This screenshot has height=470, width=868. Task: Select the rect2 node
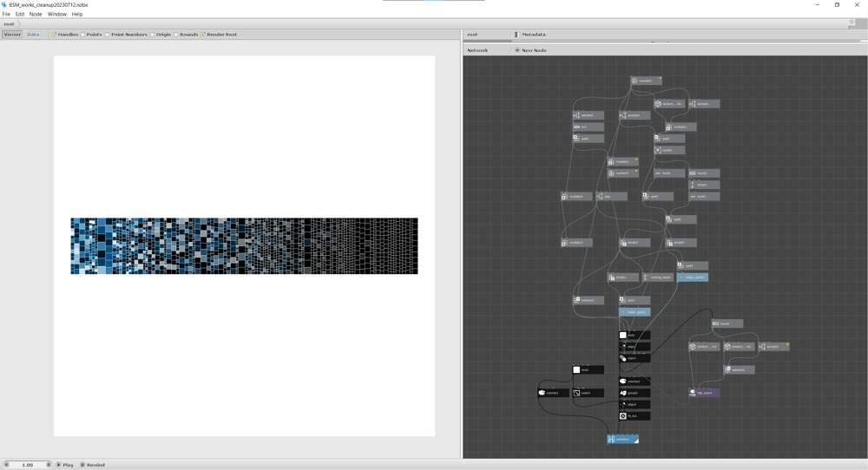588,370
